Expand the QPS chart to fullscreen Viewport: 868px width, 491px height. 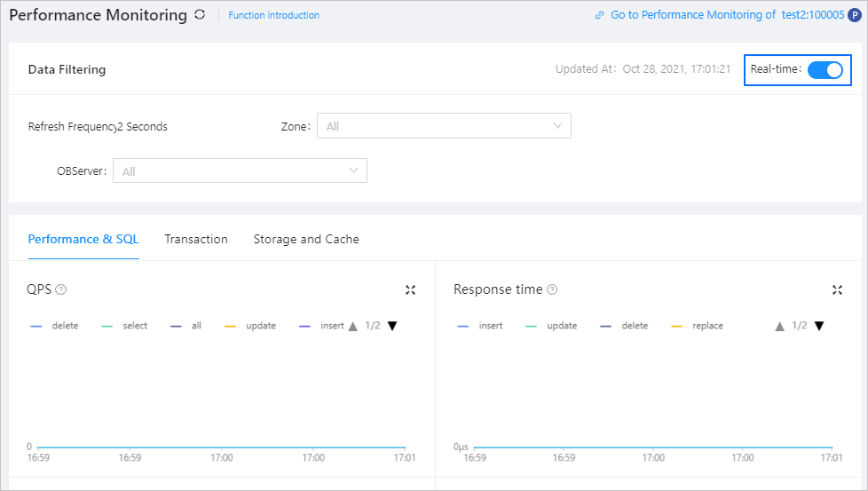410,289
